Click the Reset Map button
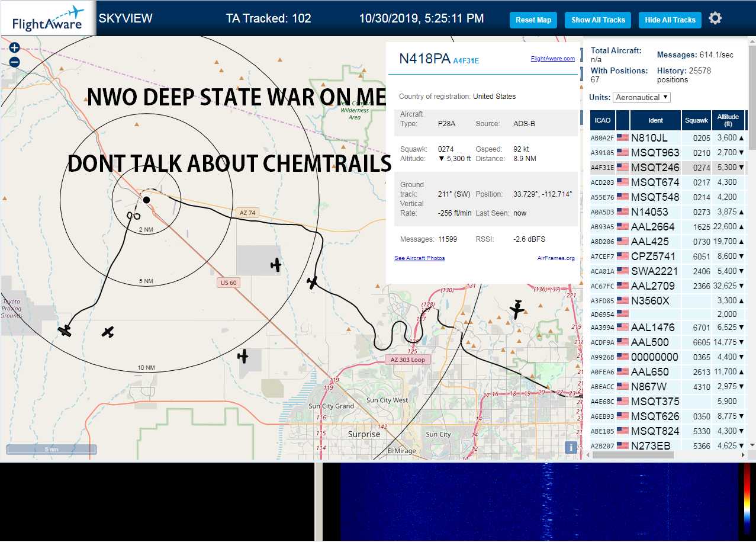 533,20
